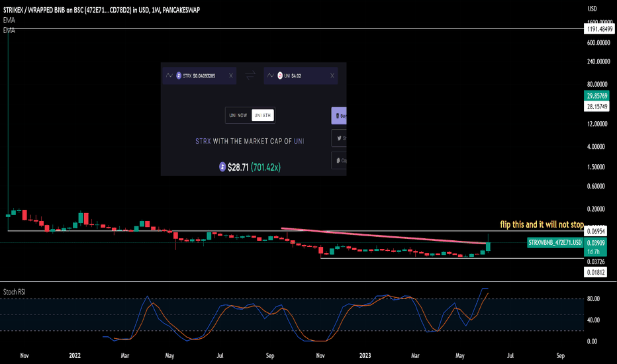Click the 240.00000 price axis value
This screenshot has width=617, height=364.
598,62
